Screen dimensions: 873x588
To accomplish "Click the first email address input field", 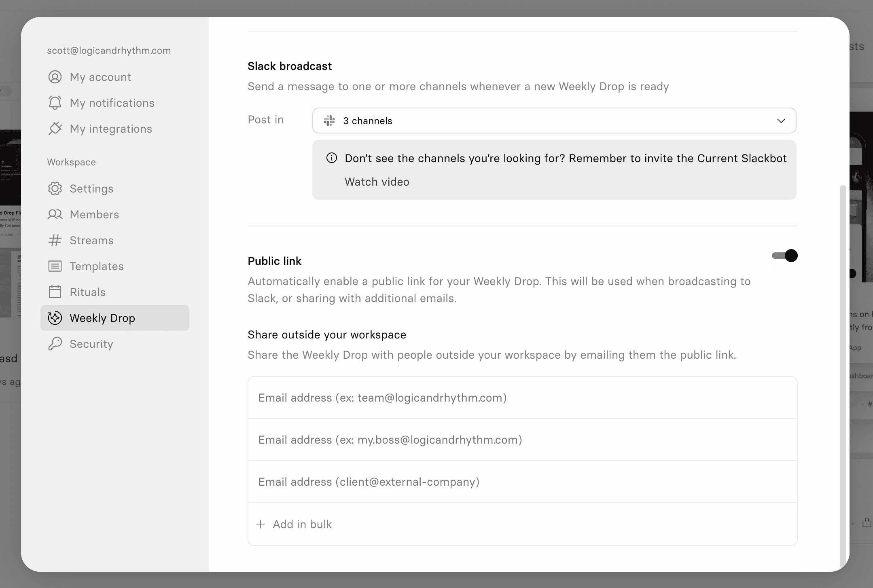I will [522, 398].
